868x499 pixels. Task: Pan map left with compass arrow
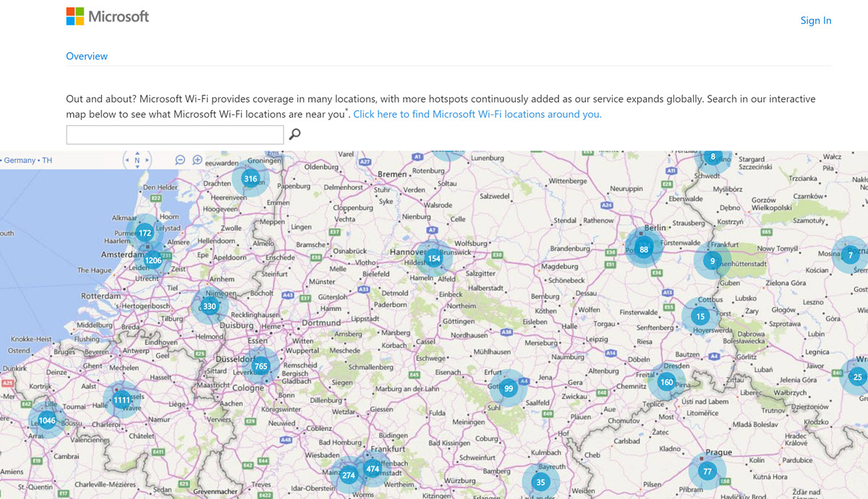[127, 160]
